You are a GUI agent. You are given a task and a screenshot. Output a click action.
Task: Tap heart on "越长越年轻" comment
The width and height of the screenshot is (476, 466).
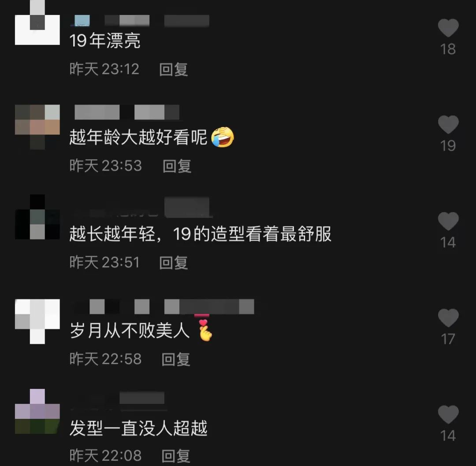coord(448,221)
